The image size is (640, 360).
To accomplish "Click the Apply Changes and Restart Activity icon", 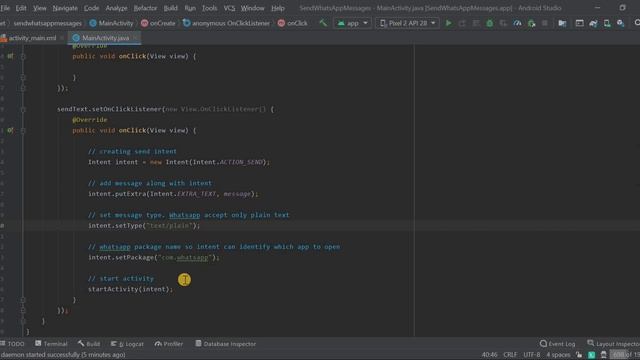I will click(x=462, y=23).
